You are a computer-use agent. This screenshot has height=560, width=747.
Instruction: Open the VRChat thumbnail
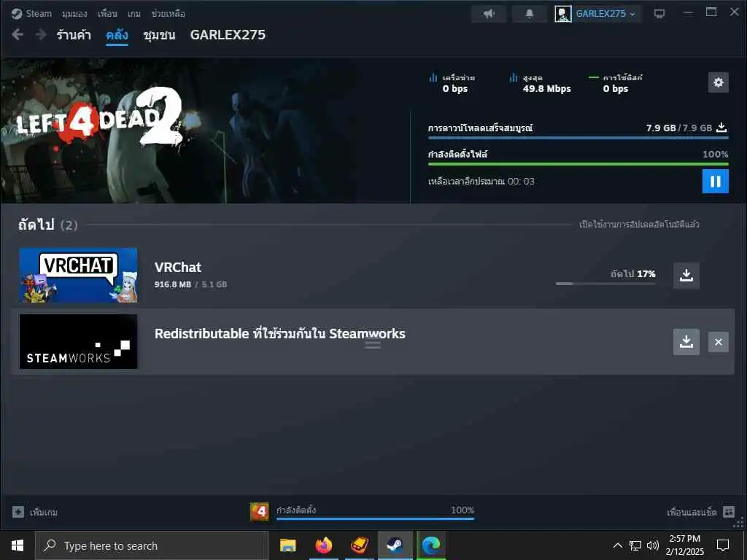click(x=78, y=275)
